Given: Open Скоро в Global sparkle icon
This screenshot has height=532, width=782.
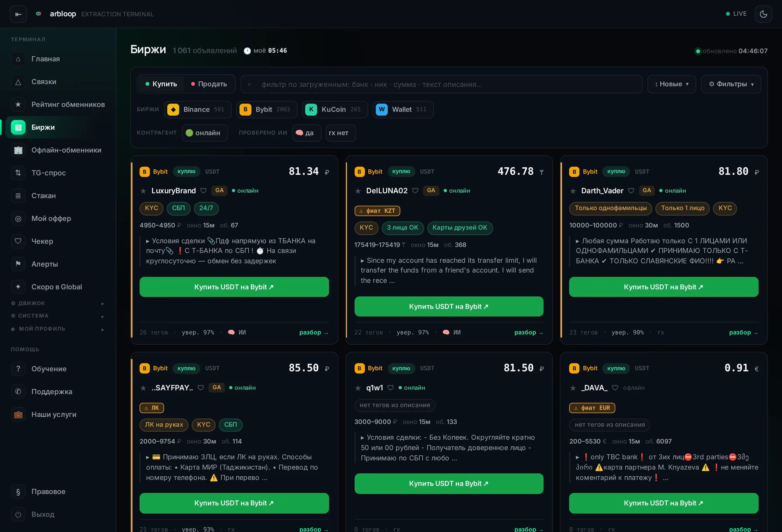Looking at the screenshot, I should 18,287.
